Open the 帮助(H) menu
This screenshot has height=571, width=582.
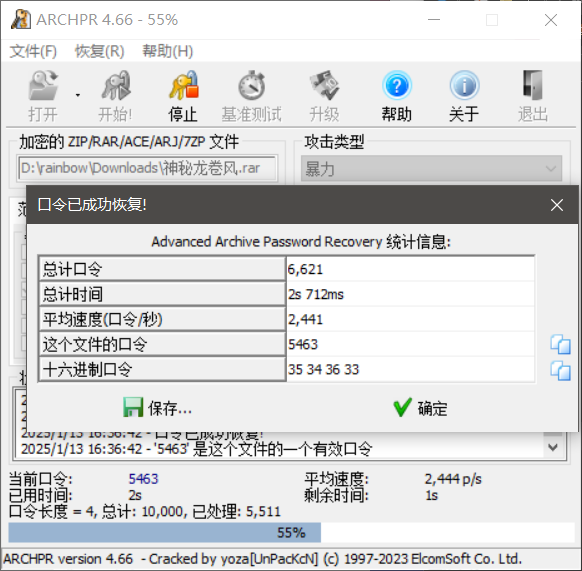168,51
